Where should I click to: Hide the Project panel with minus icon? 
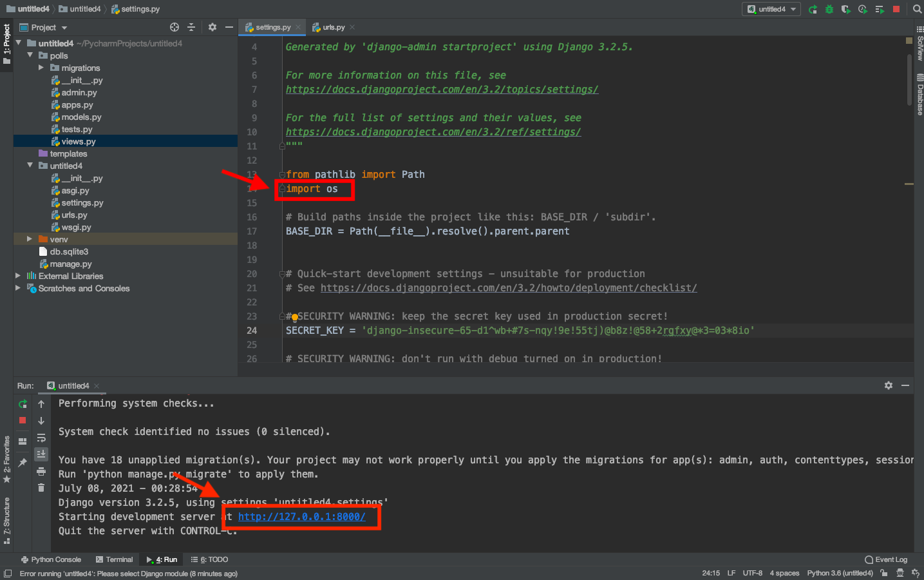click(229, 27)
